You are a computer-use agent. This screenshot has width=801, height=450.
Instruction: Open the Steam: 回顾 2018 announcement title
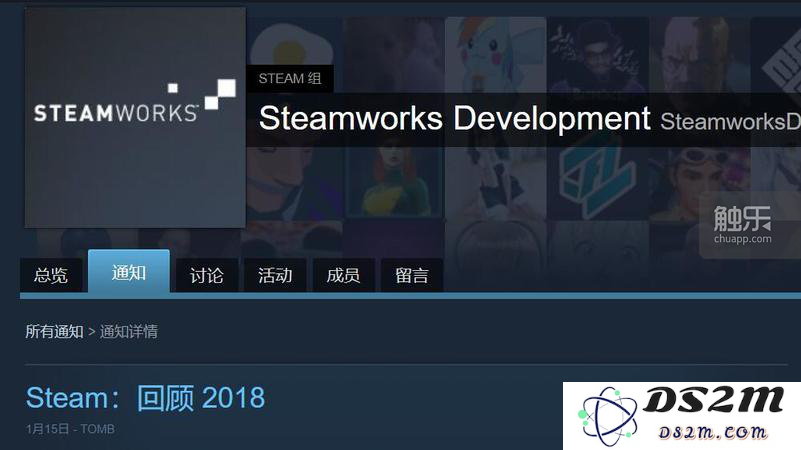coord(145,398)
